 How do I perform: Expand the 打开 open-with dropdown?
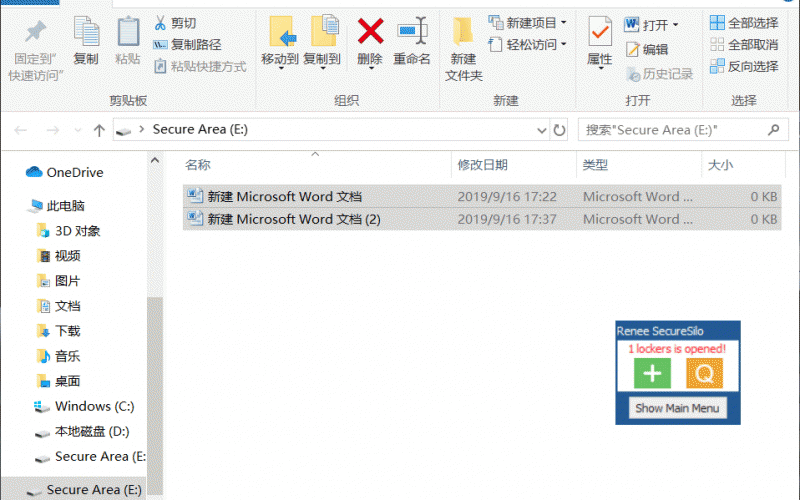676,24
